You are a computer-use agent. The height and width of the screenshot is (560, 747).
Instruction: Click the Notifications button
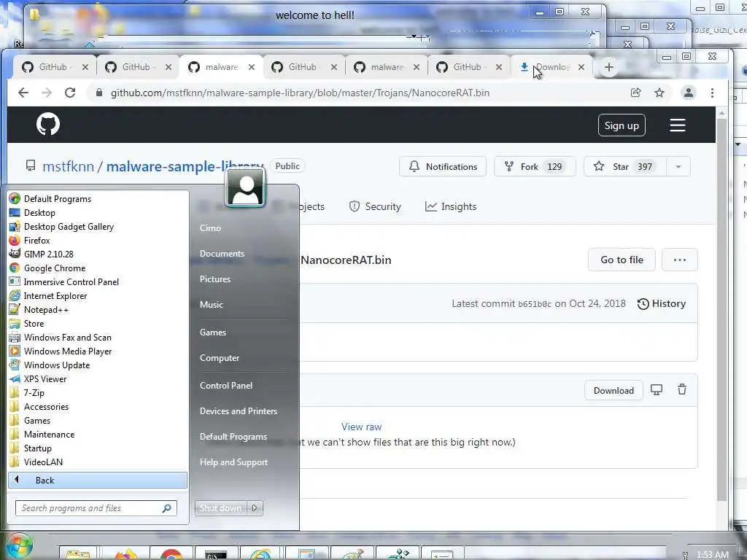click(443, 167)
